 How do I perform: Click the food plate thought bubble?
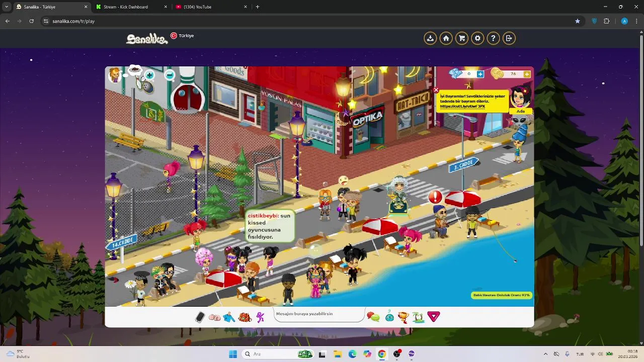point(134,70)
